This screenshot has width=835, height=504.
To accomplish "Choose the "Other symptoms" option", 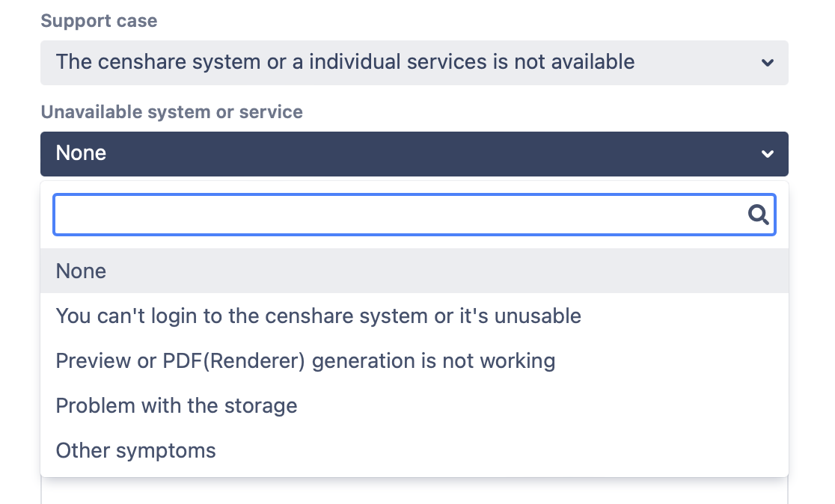I will (135, 451).
